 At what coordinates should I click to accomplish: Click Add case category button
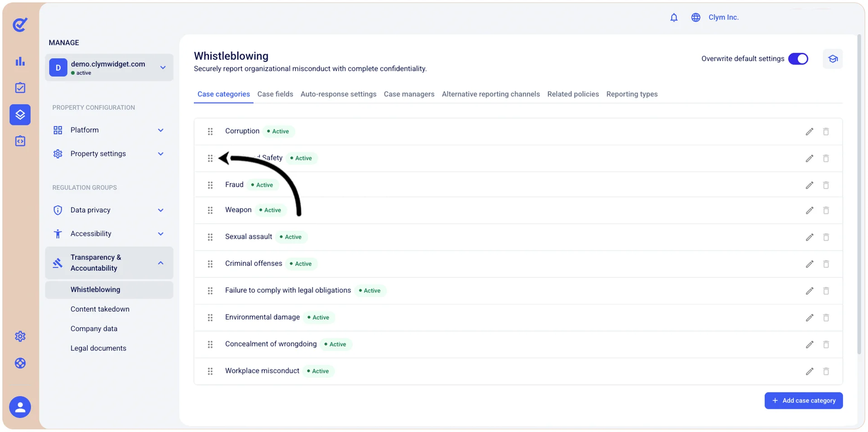click(x=804, y=401)
